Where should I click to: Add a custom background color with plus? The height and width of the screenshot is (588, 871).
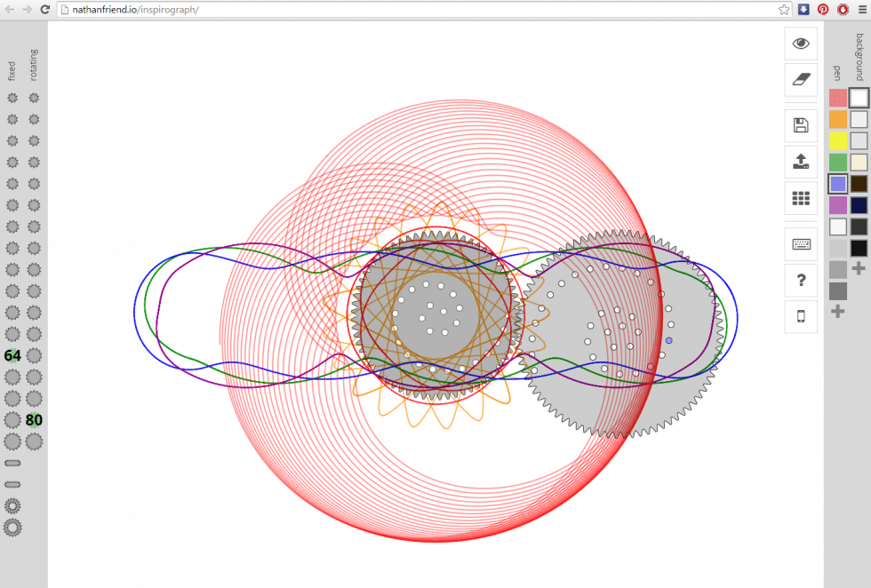point(859,269)
